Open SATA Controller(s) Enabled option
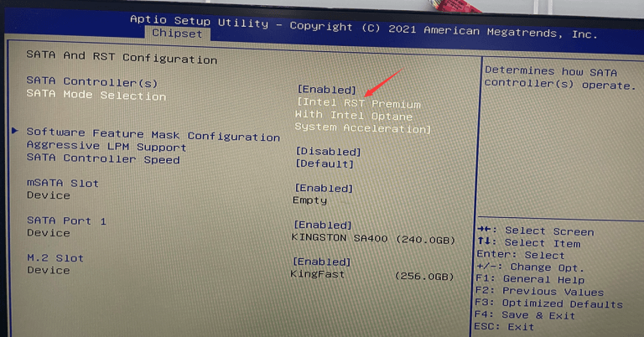 coord(326,89)
